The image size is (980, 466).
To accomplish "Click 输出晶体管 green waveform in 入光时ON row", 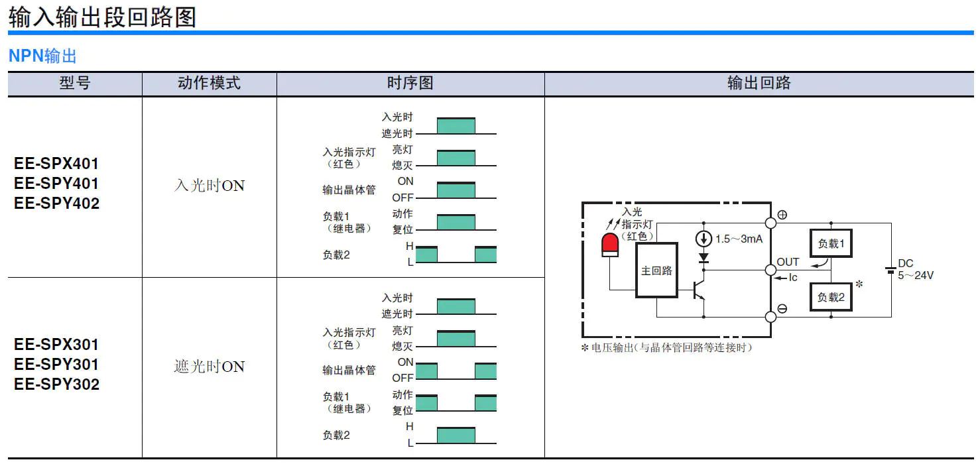I will (456, 190).
